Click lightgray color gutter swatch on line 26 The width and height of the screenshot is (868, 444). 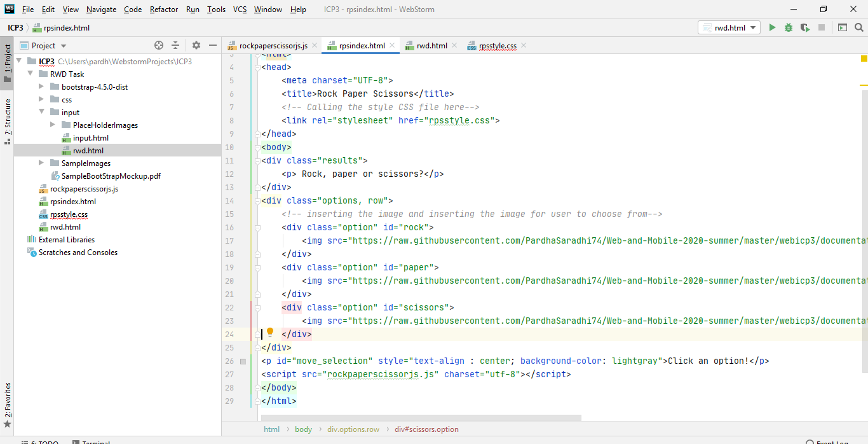pos(243,361)
